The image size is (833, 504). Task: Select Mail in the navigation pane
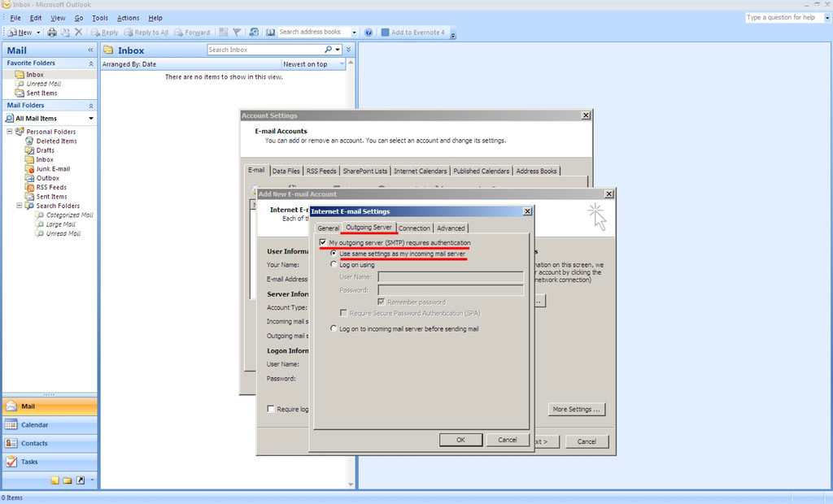50,406
